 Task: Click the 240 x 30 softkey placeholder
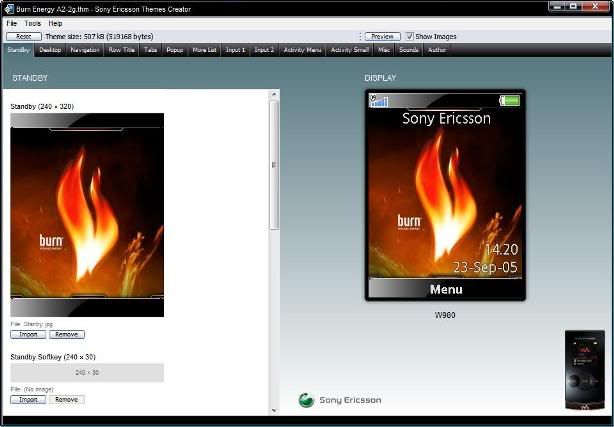click(x=87, y=373)
